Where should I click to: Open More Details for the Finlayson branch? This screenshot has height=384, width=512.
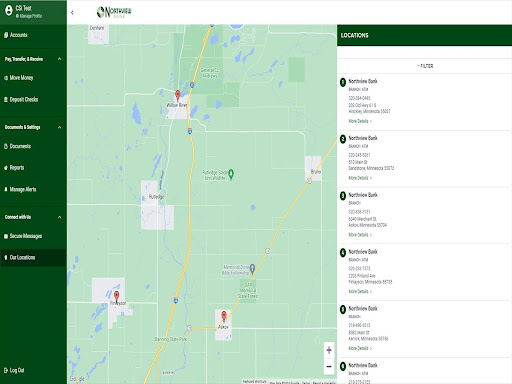(x=360, y=291)
